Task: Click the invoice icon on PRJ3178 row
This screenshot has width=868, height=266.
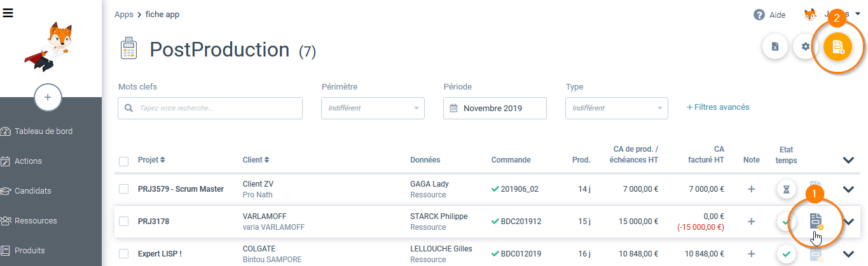Action: click(816, 221)
